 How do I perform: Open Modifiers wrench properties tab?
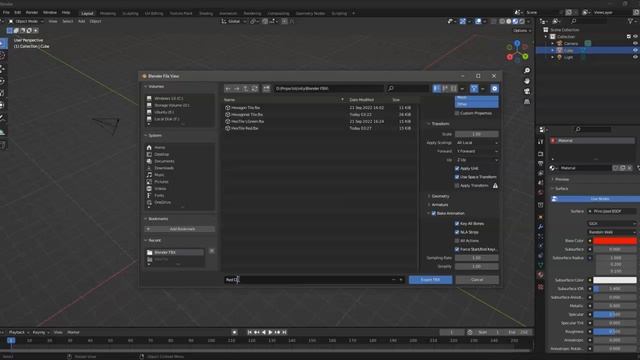[540, 227]
